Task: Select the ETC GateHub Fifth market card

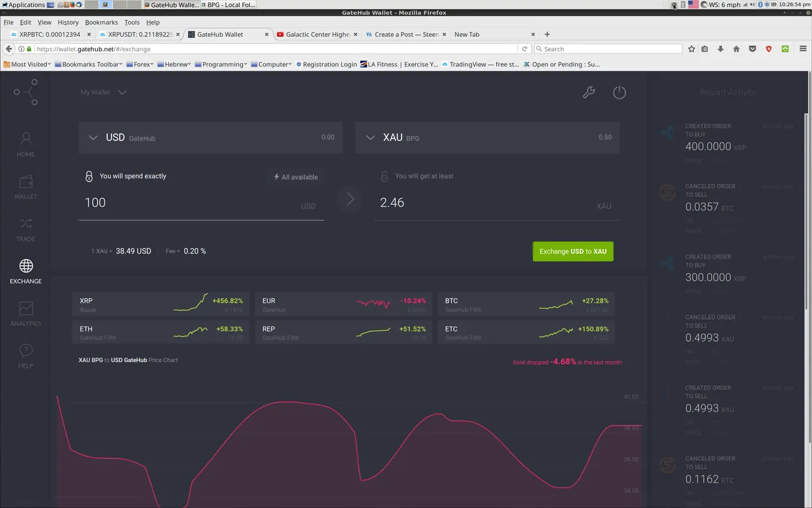Action: (526, 332)
